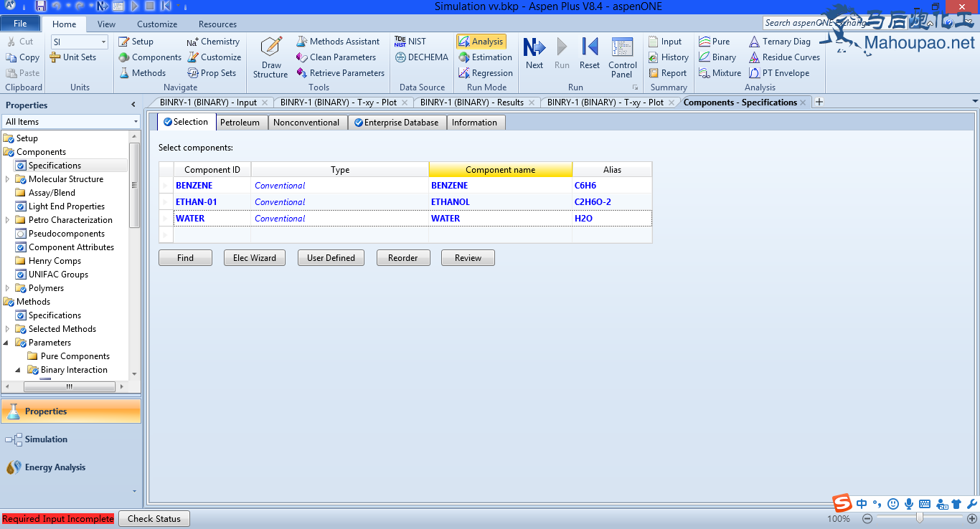Open NIST data source
980x529 pixels.
click(410, 42)
